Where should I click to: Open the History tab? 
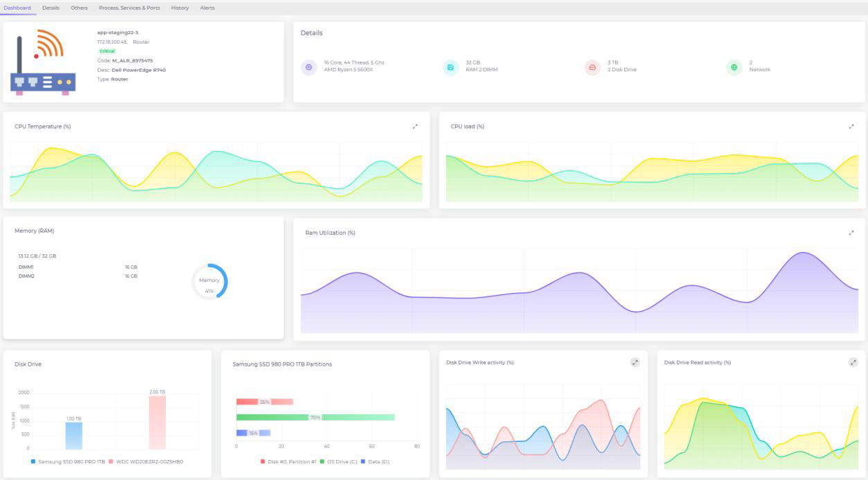tap(181, 8)
